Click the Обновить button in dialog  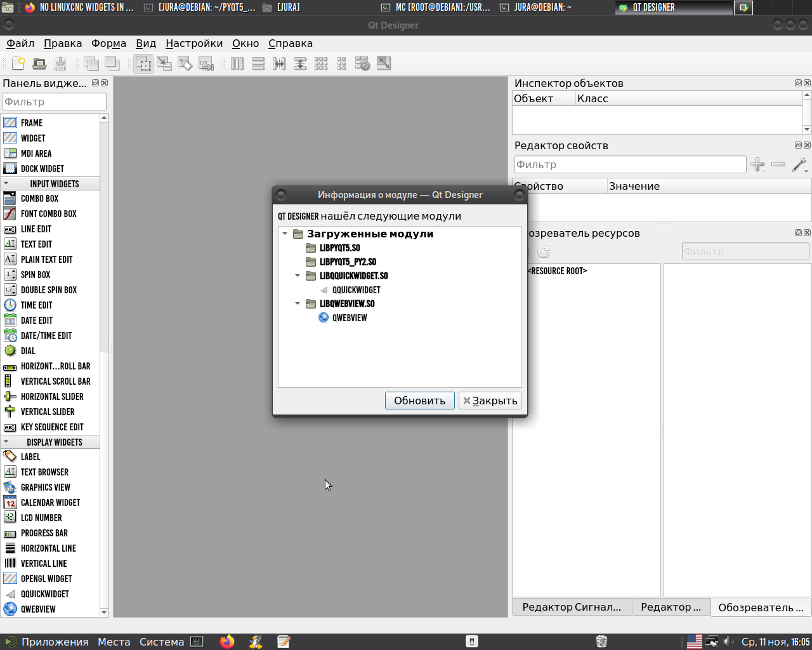pos(420,401)
